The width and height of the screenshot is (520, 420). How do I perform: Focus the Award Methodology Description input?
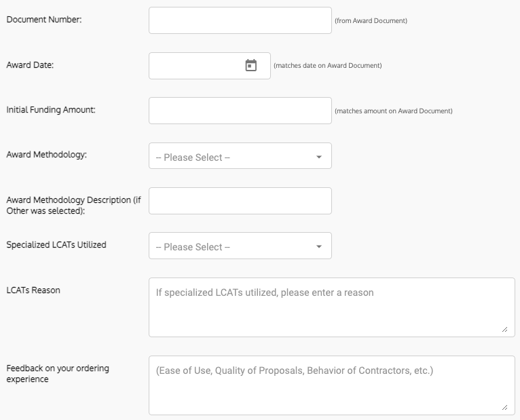tap(240, 201)
